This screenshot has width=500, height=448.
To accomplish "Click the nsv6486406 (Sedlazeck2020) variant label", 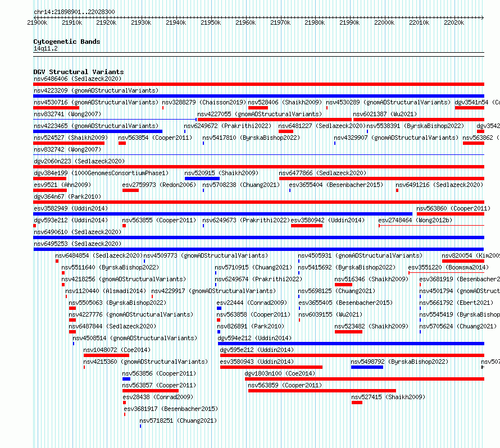I will click(78, 79).
